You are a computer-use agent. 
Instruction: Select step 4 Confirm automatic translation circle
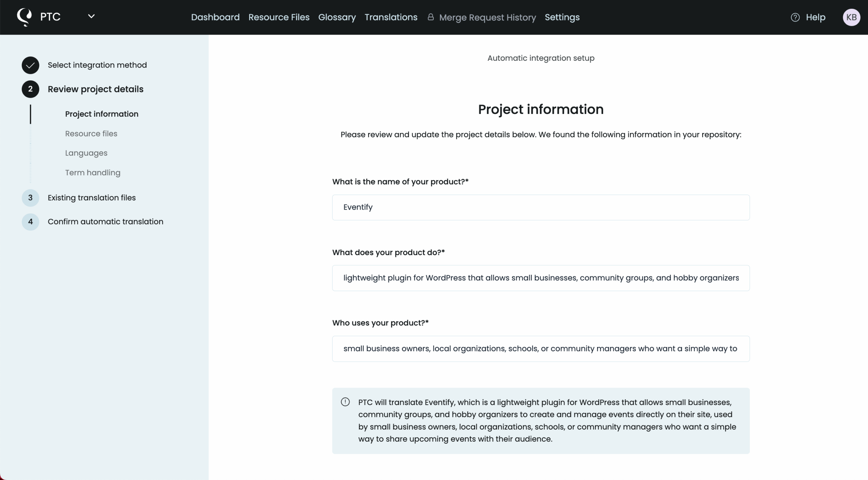tap(30, 222)
